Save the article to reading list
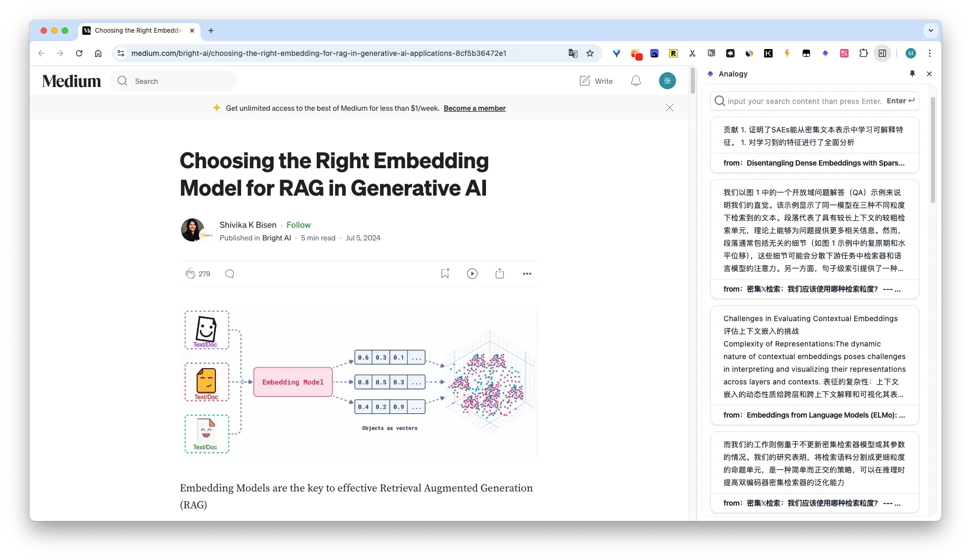Image resolution: width=971 pixels, height=560 pixels. click(445, 274)
